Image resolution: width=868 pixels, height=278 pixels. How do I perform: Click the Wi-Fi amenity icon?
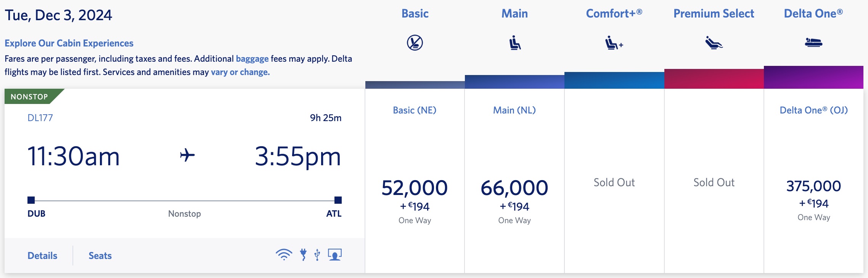[x=284, y=254]
